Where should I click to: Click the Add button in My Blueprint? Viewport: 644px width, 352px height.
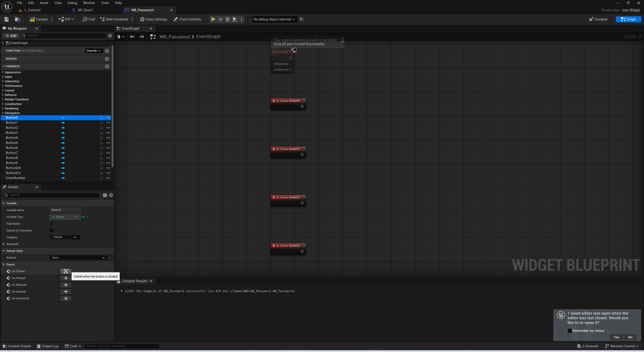coord(11,36)
